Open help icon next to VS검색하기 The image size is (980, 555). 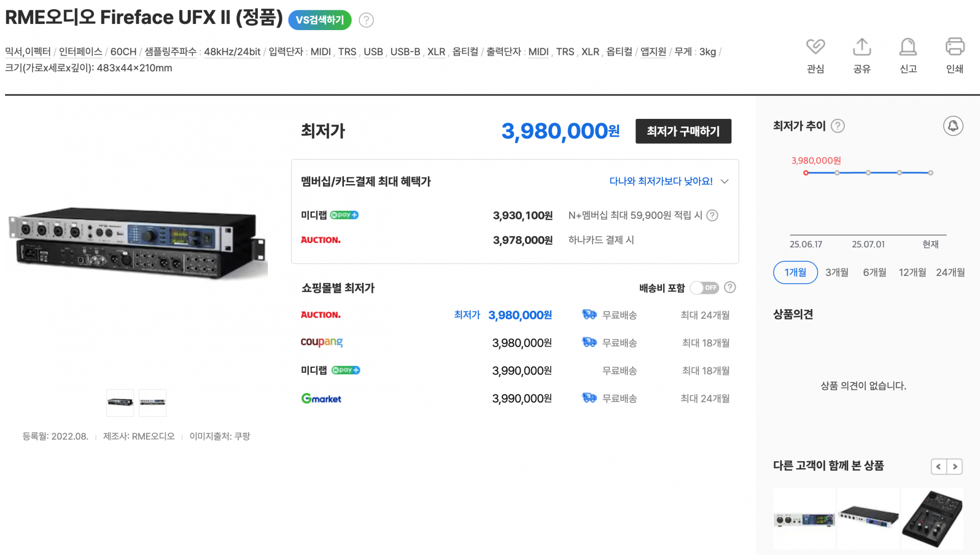(366, 20)
